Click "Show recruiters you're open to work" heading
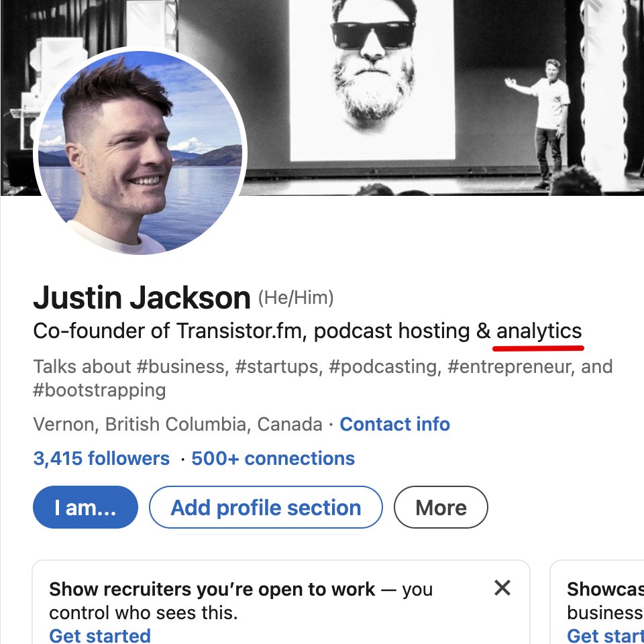Screen dimensions: 644x644 pos(212,590)
